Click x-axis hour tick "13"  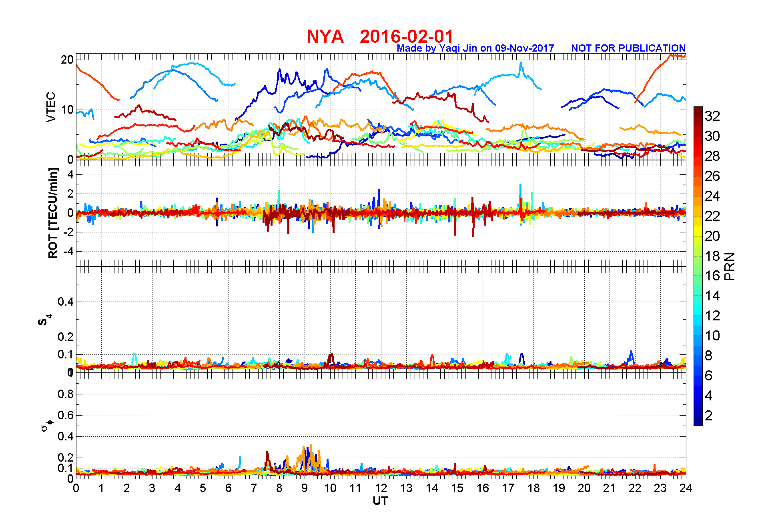click(x=406, y=488)
